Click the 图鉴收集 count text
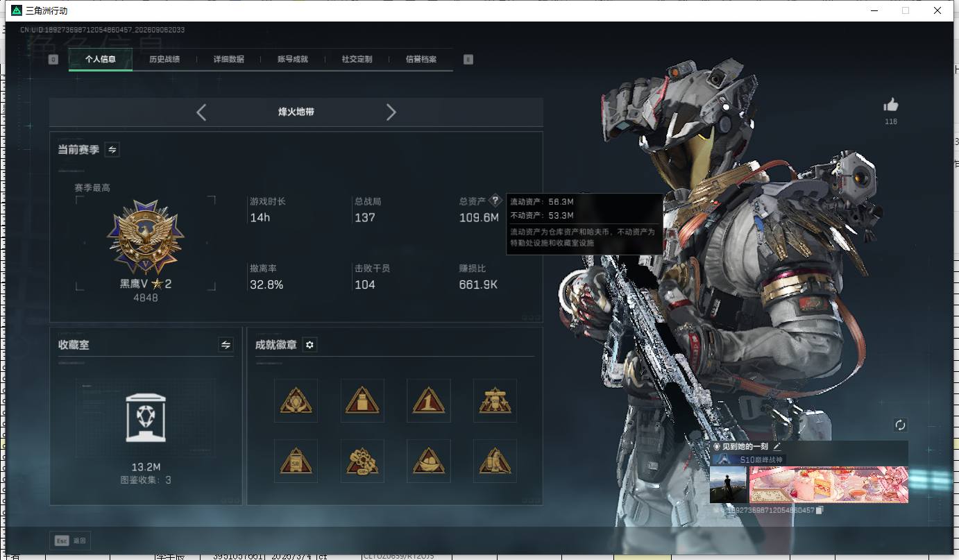The width and height of the screenshot is (959, 560). pyautogui.click(x=146, y=480)
